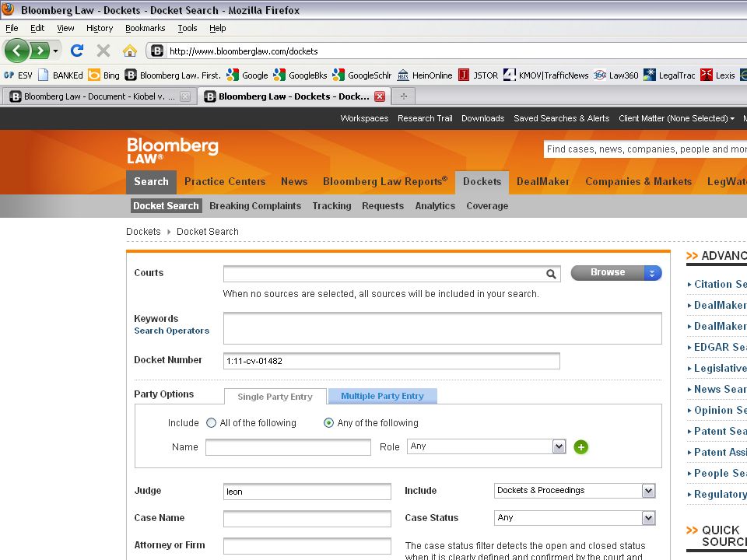The width and height of the screenshot is (747, 560).
Task: Open Breaking Complaints subtab
Action: 255,206
